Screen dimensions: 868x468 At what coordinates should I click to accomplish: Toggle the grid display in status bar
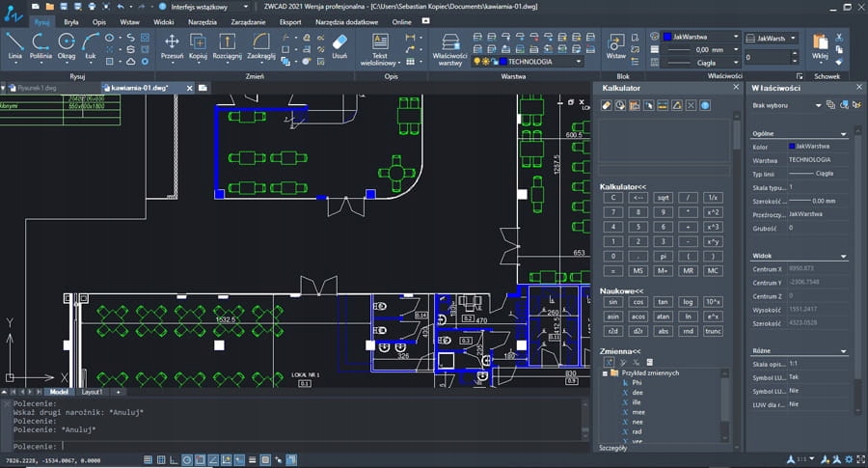163,459
